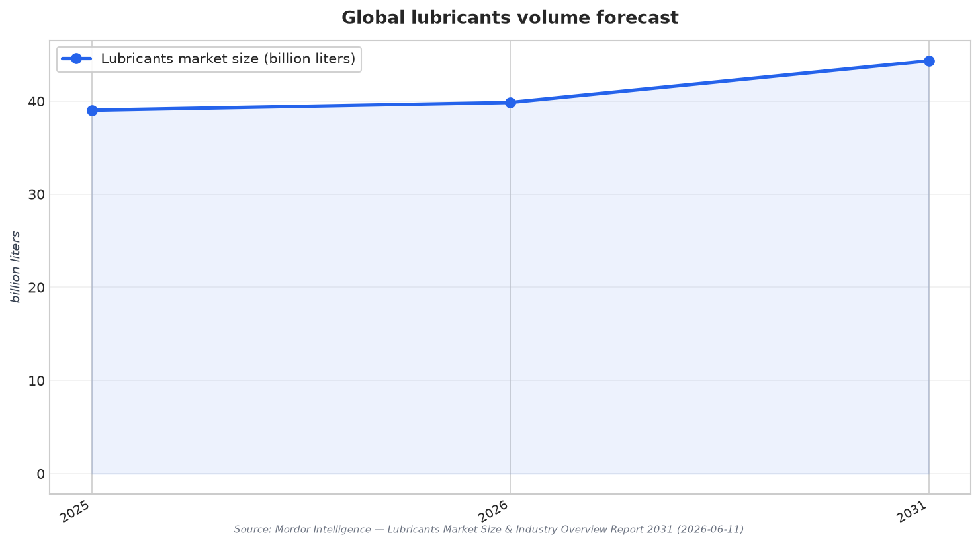Click the 2025 data point marker
The width and height of the screenshot is (980, 545).
(92, 110)
